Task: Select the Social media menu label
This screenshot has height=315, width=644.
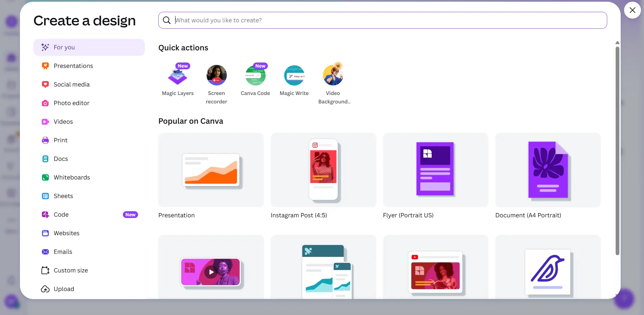Action: tap(72, 84)
